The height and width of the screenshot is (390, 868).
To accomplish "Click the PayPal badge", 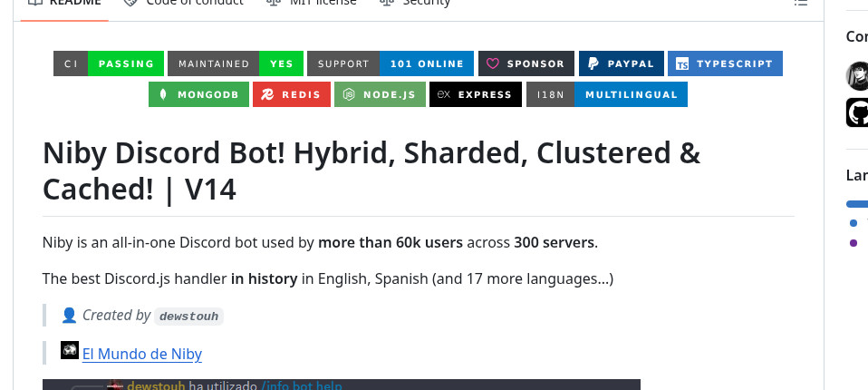I will 622,63.
